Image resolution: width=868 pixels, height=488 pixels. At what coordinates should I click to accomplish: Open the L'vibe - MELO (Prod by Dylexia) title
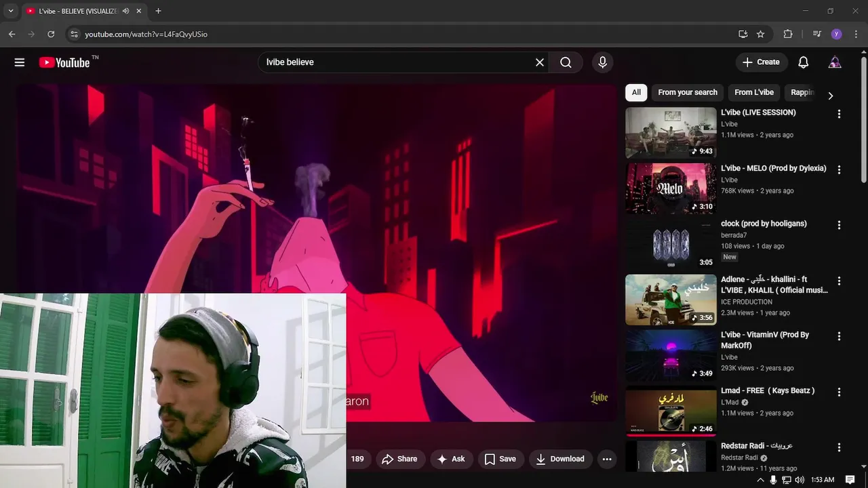click(774, 168)
